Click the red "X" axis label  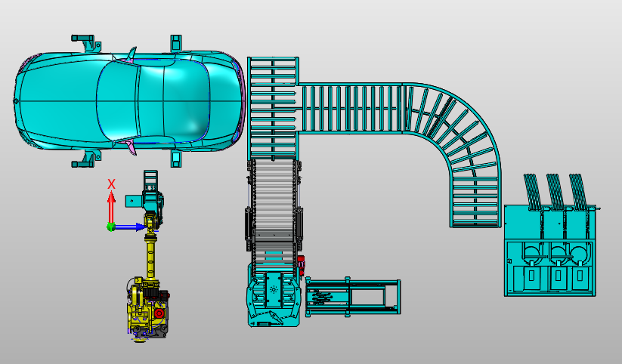click(111, 184)
